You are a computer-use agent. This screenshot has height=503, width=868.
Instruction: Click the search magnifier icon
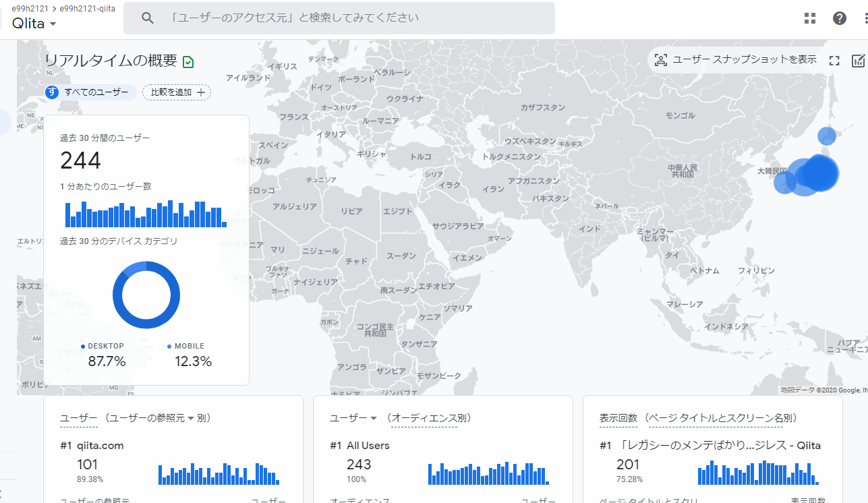click(x=148, y=18)
